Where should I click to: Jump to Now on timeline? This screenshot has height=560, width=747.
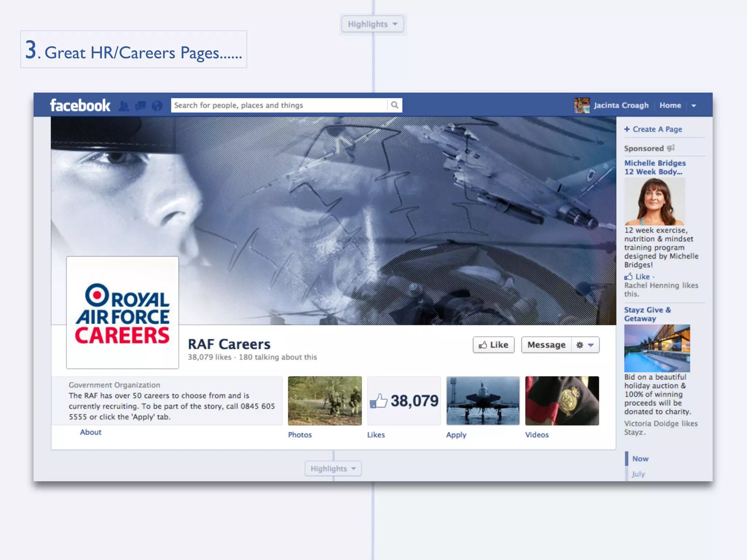pos(640,459)
